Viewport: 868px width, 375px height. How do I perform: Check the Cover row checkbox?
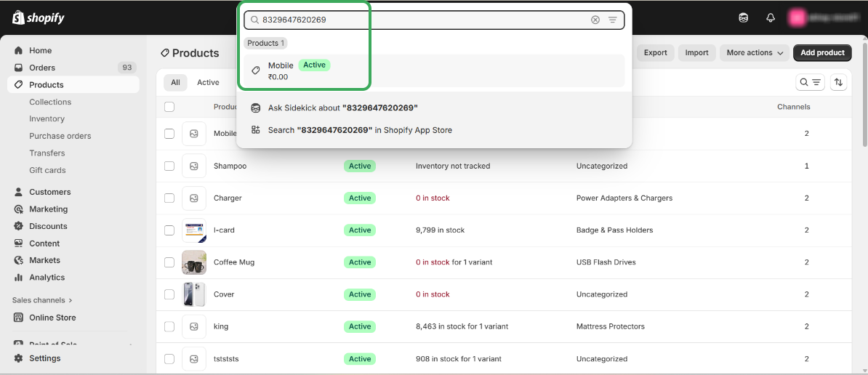click(169, 294)
